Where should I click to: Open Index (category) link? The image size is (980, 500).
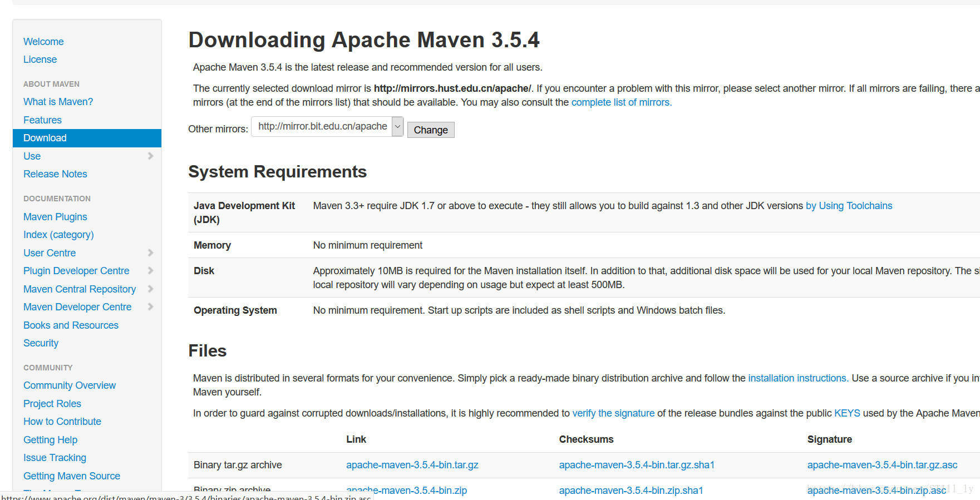tap(58, 235)
